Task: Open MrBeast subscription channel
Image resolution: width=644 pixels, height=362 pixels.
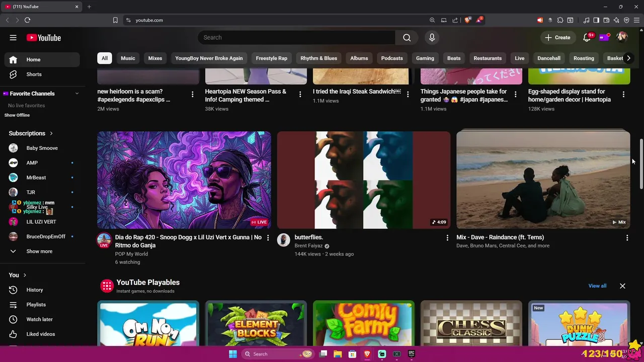Action: 42,177
